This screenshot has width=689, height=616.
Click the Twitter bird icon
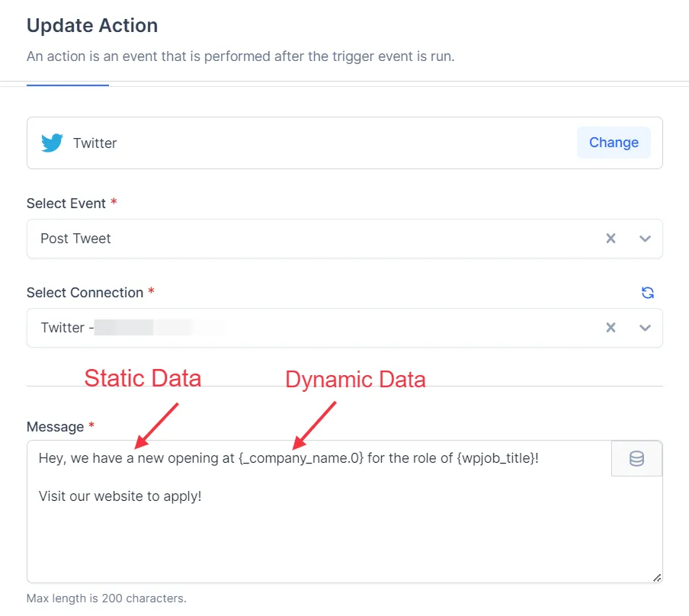click(52, 143)
